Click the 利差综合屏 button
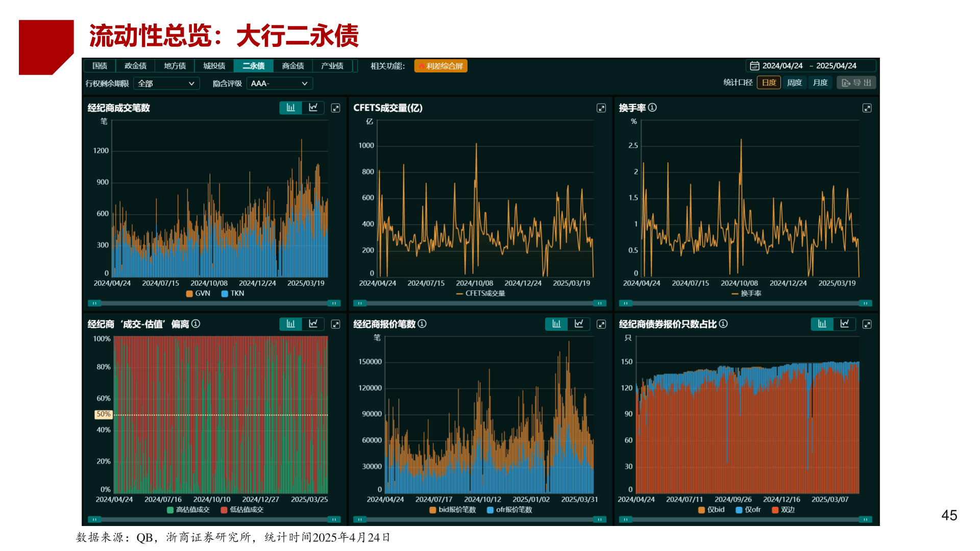Image resolution: width=980 pixels, height=551 pixels. click(x=440, y=66)
